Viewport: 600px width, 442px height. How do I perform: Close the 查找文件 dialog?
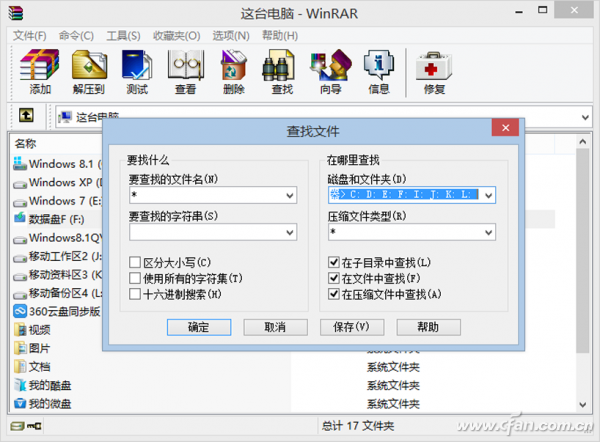point(505,127)
